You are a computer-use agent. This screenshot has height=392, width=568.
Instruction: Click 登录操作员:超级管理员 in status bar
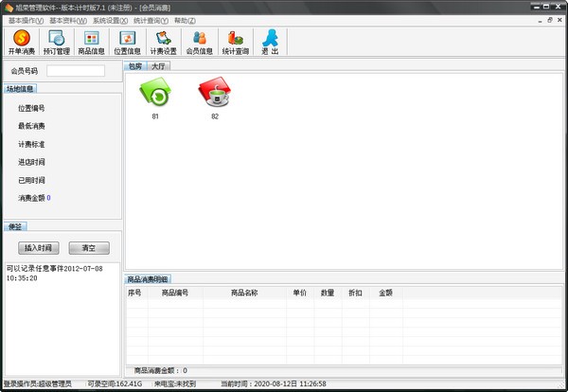38,384
